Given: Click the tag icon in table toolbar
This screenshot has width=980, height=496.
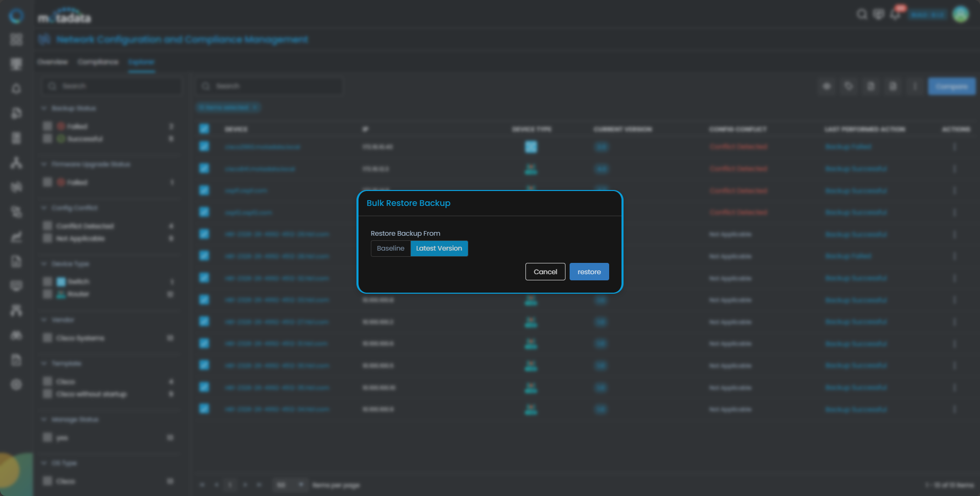Looking at the screenshot, I should click(x=849, y=86).
